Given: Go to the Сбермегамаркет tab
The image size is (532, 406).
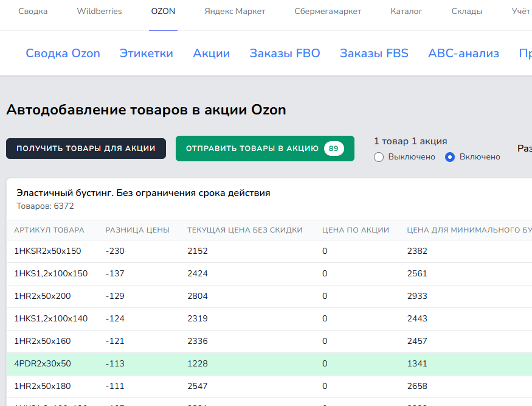Looking at the screenshot, I should pyautogui.click(x=328, y=11).
